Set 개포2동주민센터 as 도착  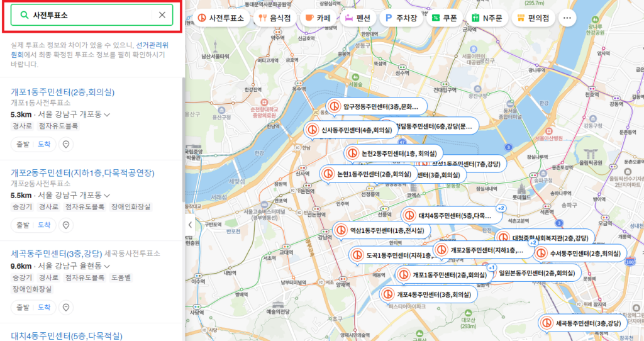44,225
